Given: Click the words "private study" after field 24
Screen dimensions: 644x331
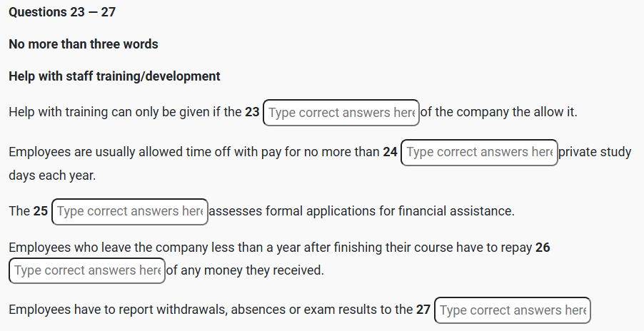Looking at the screenshot, I should tap(595, 152).
